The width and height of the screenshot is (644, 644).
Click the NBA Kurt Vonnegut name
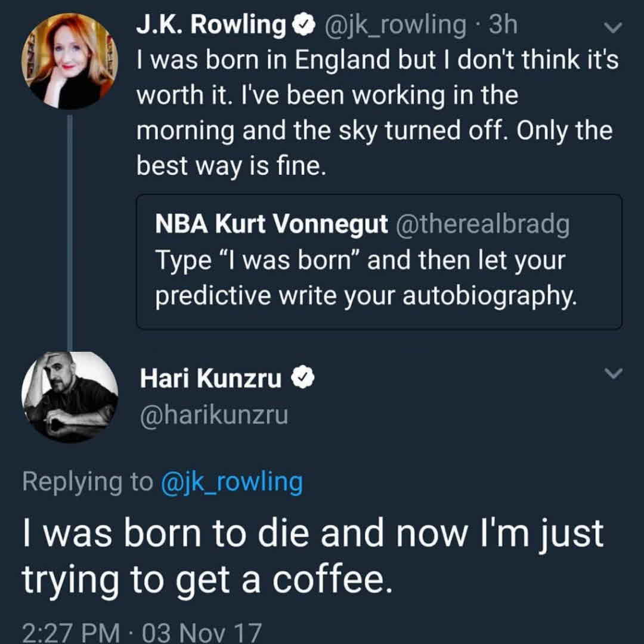270,224
